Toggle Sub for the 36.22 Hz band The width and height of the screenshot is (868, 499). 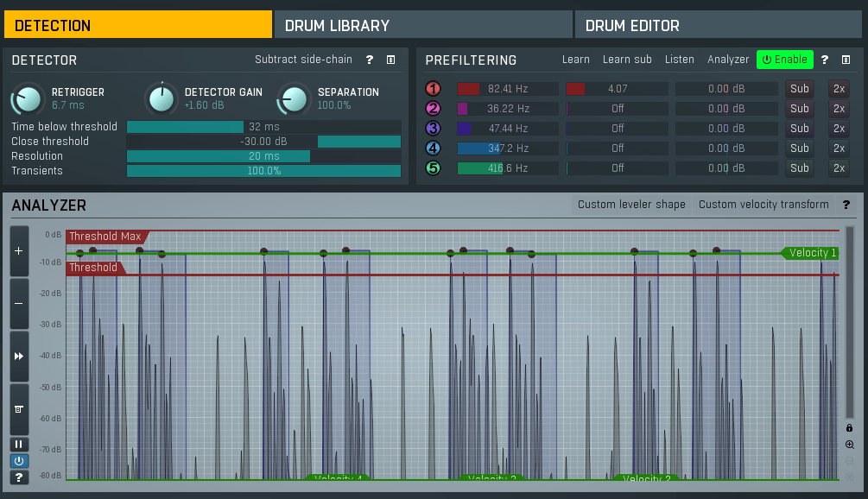pos(800,109)
